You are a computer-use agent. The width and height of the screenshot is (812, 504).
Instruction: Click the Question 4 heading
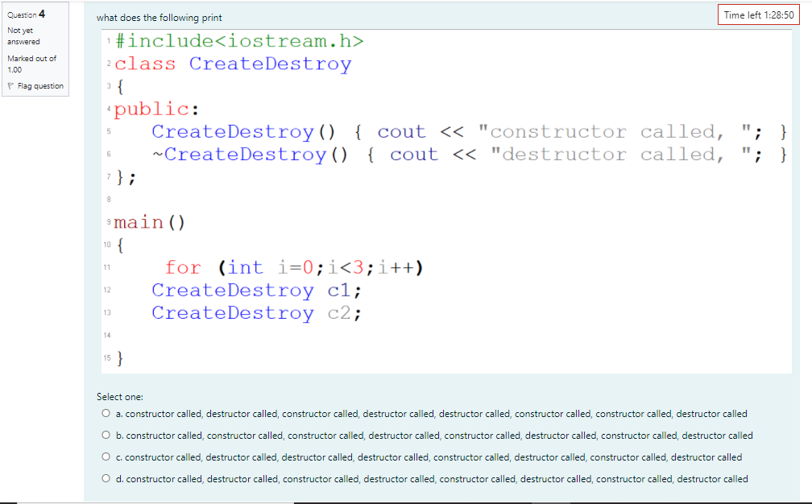coord(27,14)
